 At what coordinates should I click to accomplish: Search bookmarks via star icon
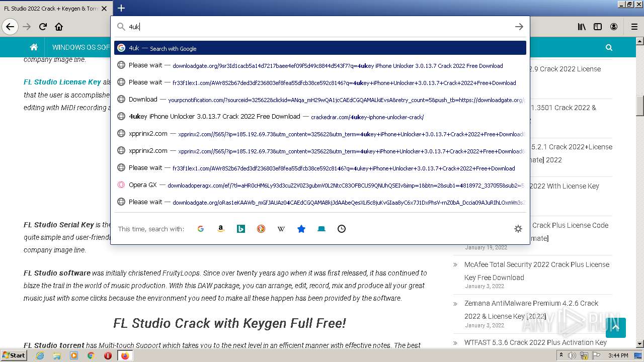click(301, 229)
